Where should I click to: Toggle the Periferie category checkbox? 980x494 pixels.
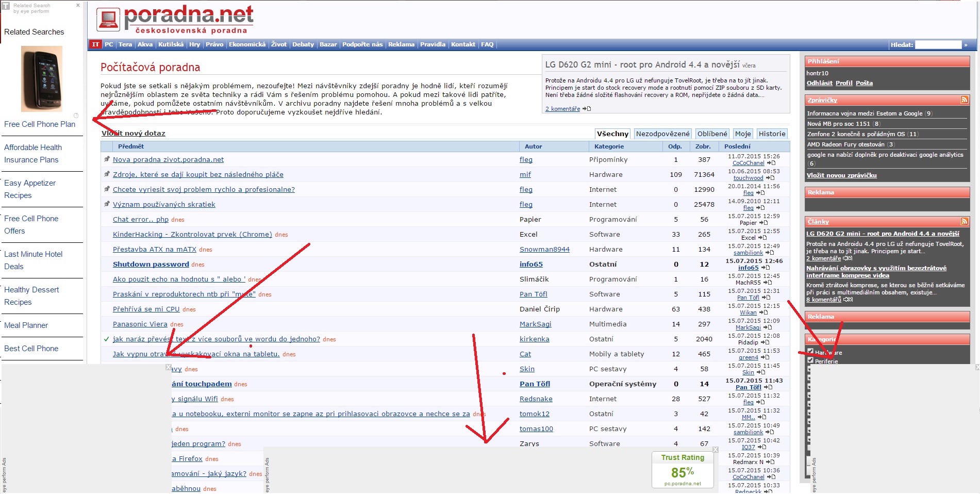(x=810, y=360)
